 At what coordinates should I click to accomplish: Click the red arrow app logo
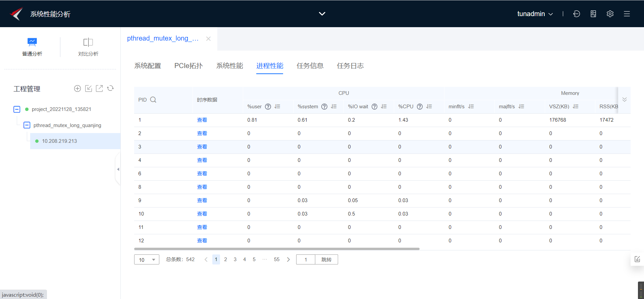pyautogui.click(x=16, y=14)
